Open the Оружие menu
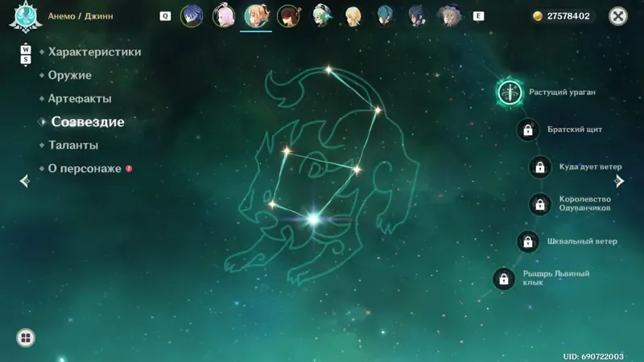The width and height of the screenshot is (644, 362). [x=70, y=75]
